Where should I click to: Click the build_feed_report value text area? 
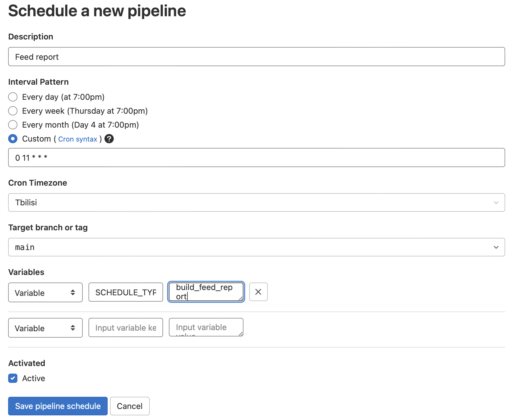[206, 292]
